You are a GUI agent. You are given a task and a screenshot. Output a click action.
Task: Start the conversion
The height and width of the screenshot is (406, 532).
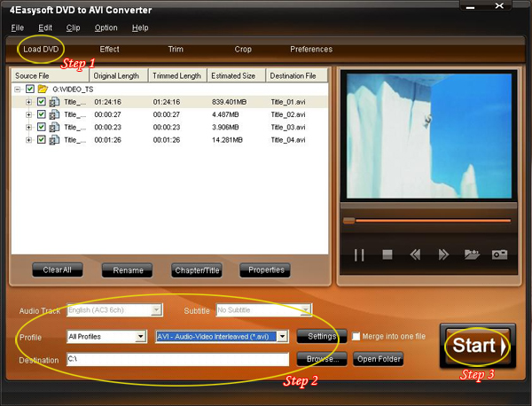coord(478,346)
